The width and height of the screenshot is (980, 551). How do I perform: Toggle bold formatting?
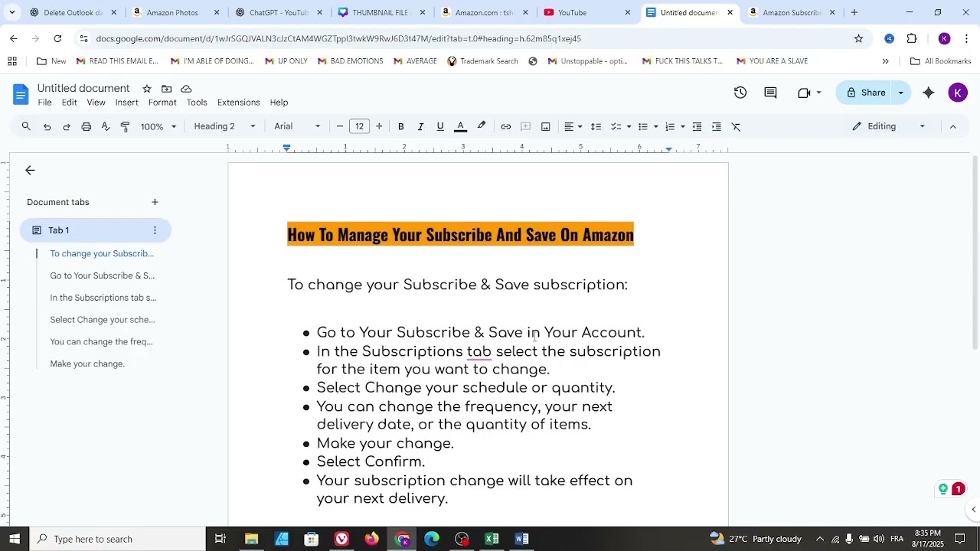401,126
